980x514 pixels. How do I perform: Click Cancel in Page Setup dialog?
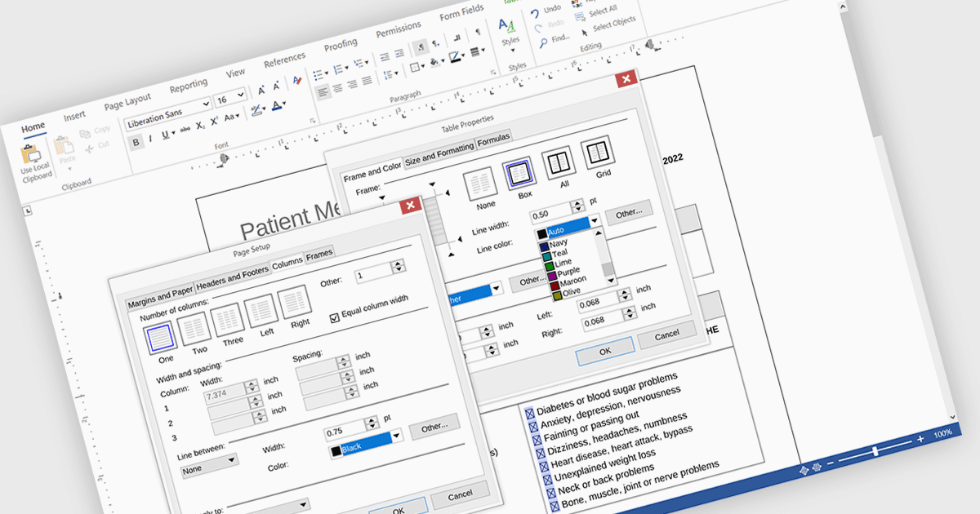tap(460, 495)
